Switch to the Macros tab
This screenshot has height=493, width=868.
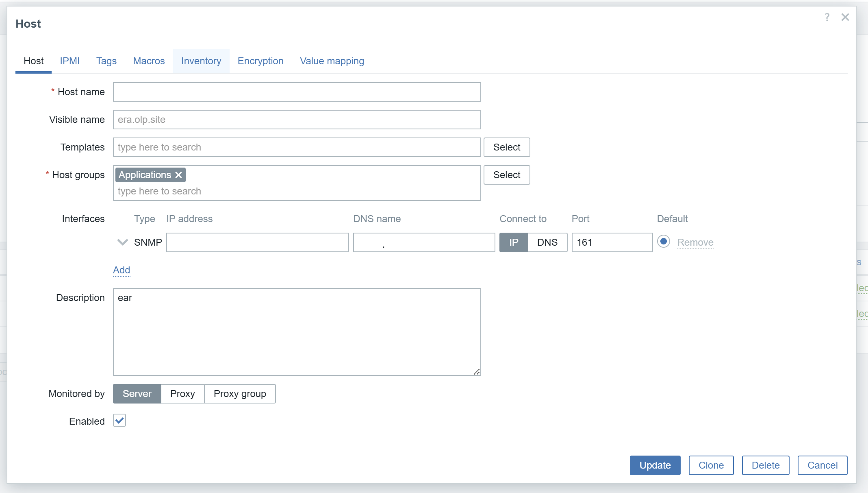149,61
